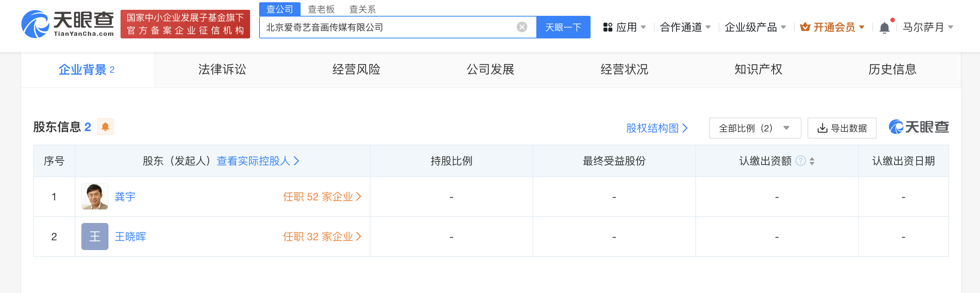Sort by 认缴出资额 arrows
980x293 pixels.
[x=812, y=161]
